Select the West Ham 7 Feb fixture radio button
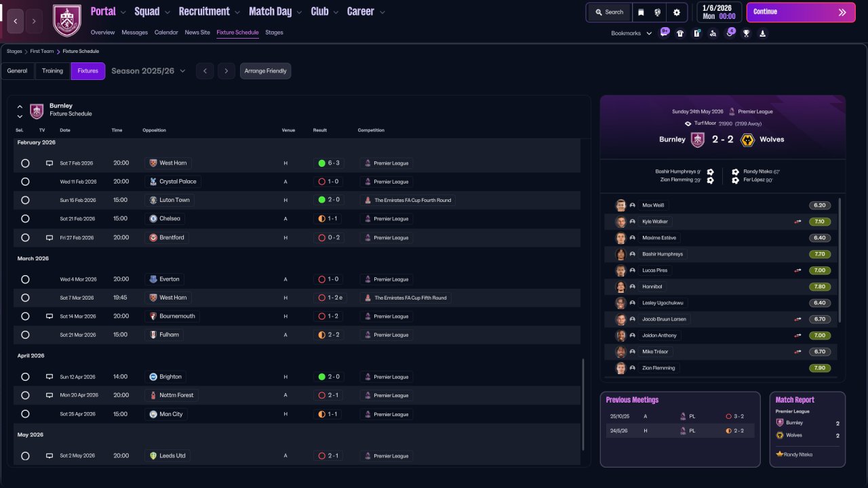Viewport: 868px width, 488px height. [x=25, y=163]
